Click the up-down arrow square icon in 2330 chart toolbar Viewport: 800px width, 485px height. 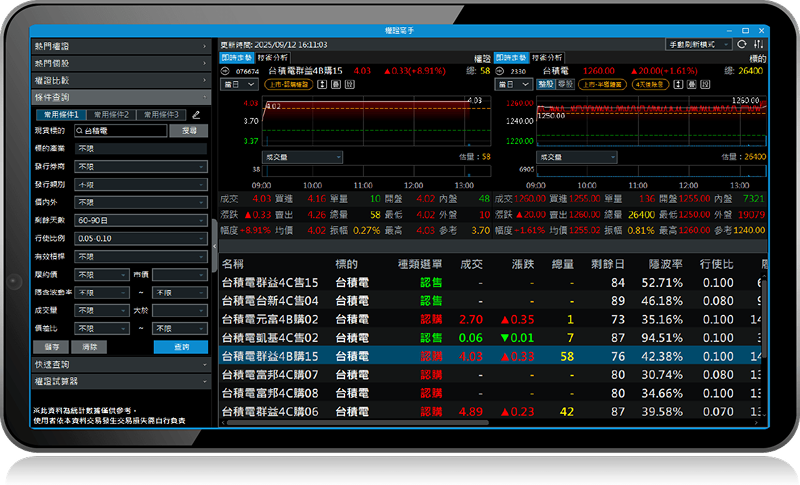click(x=678, y=84)
